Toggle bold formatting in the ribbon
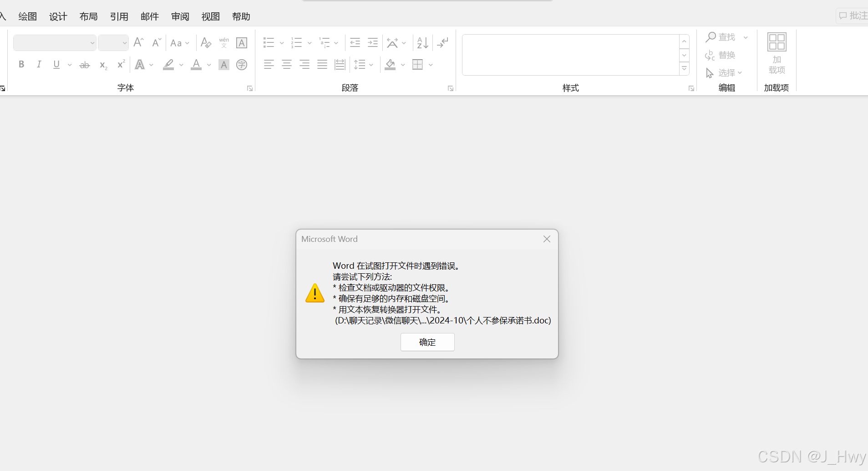This screenshot has width=868, height=471. click(x=21, y=65)
